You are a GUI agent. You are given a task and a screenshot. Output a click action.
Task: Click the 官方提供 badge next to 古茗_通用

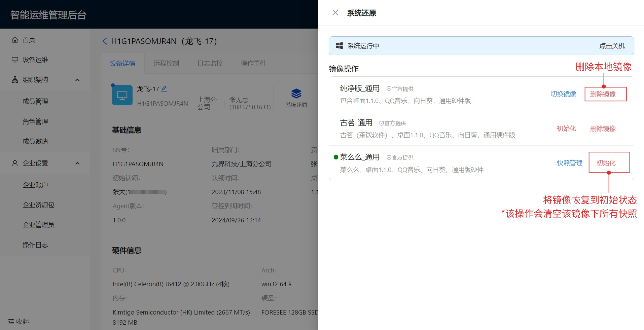pos(393,123)
